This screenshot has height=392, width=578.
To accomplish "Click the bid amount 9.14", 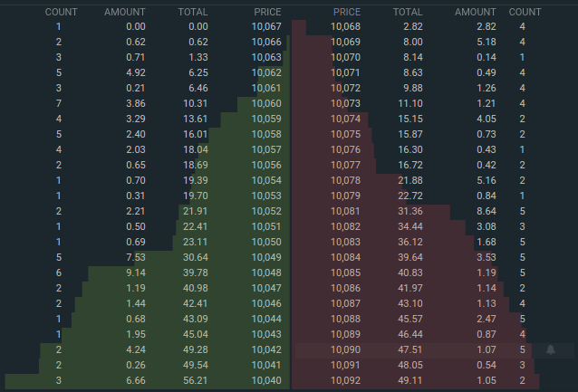I will click(133, 272).
